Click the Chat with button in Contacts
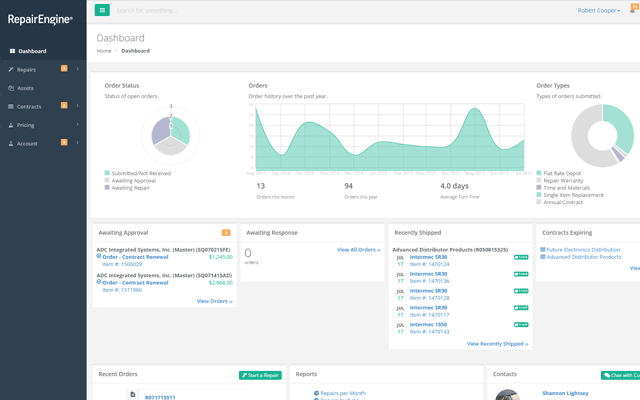Image resolution: width=640 pixels, height=400 pixels. 620,375
